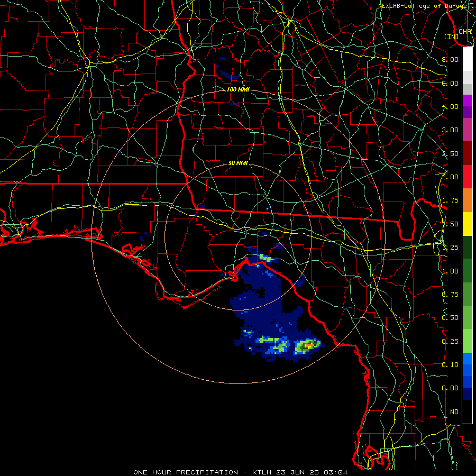The height and width of the screenshot is (476, 476).
Task: Click the 1.50 legend value
Action: point(450,224)
